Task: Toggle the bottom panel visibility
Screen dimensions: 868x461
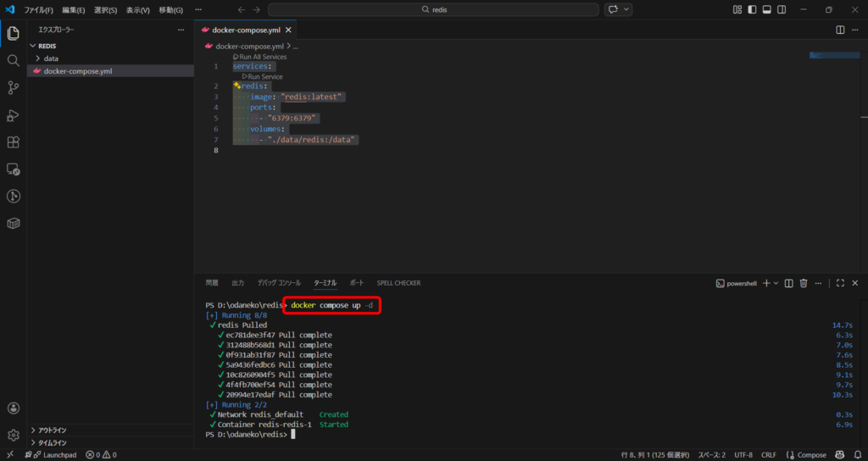Action: [x=766, y=9]
